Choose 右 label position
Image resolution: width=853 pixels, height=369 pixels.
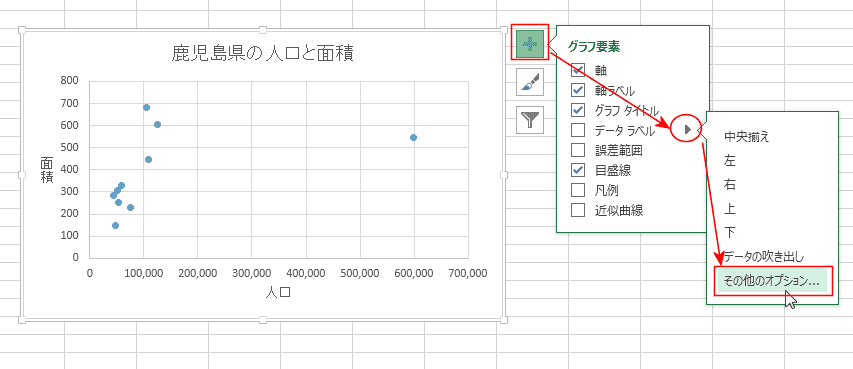pos(730,184)
